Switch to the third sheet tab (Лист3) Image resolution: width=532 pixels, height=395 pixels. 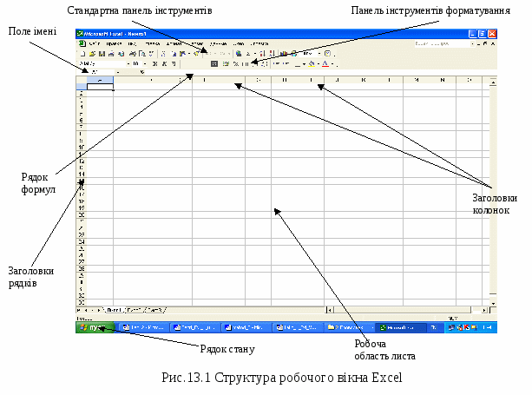[155, 310]
